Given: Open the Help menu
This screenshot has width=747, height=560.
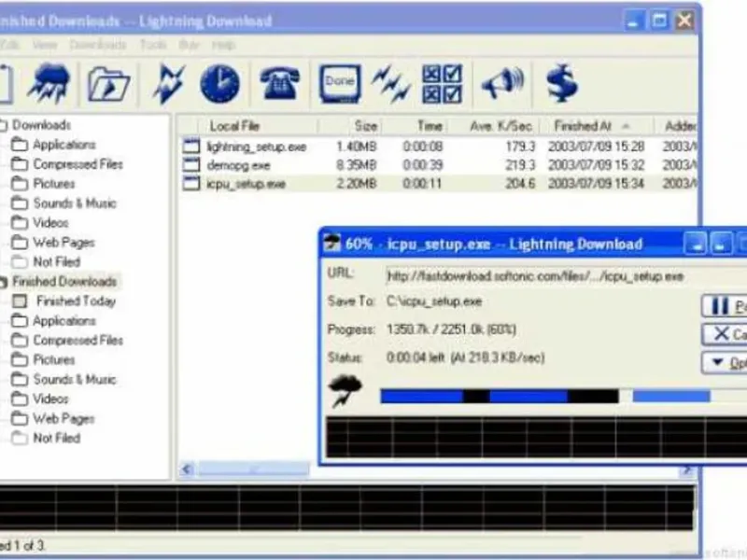Looking at the screenshot, I should (x=223, y=45).
